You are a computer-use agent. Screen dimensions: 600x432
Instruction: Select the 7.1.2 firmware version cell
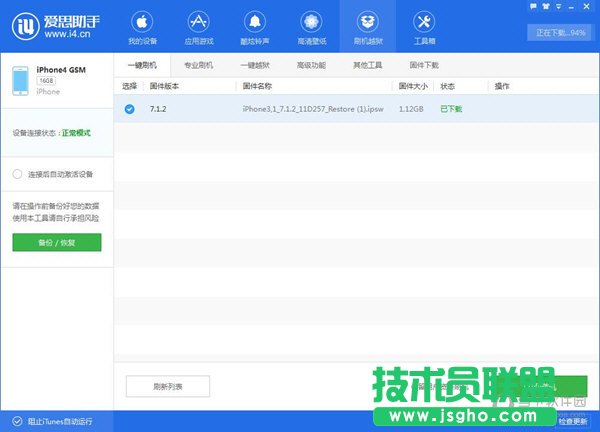coord(158,109)
